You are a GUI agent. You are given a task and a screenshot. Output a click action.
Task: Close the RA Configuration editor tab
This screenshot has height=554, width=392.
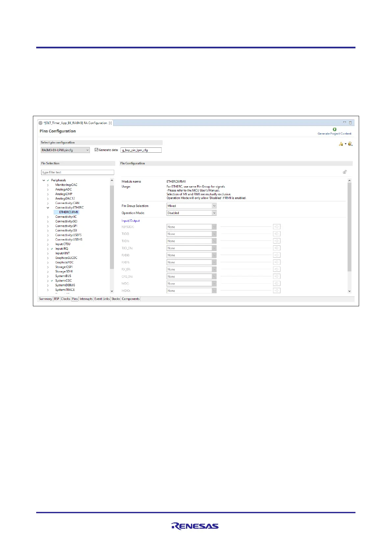point(110,123)
